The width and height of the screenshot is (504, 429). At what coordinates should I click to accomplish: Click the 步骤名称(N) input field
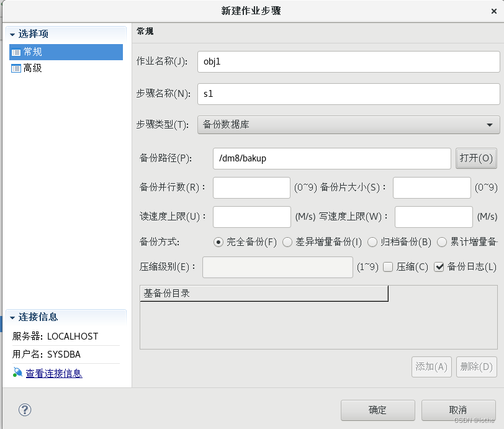coord(348,94)
